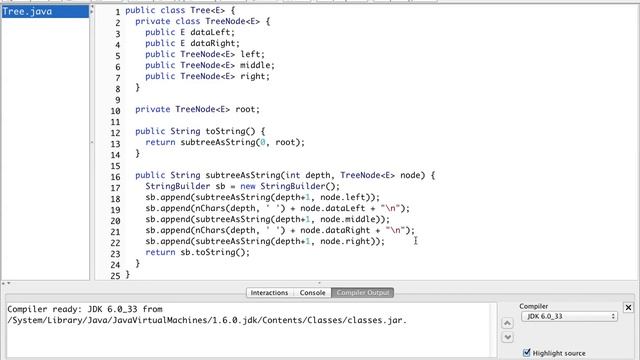640x360 pixels.
Task: Go to next compiler error arrow
Action: (507, 337)
